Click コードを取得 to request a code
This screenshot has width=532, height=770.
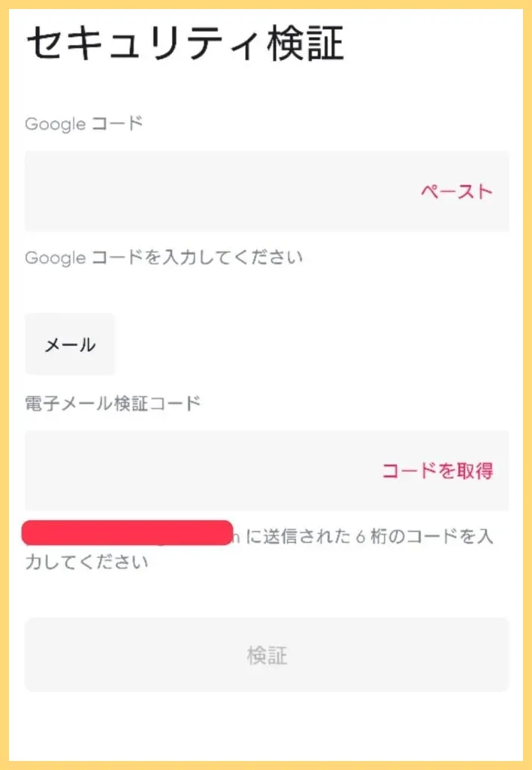click(437, 471)
